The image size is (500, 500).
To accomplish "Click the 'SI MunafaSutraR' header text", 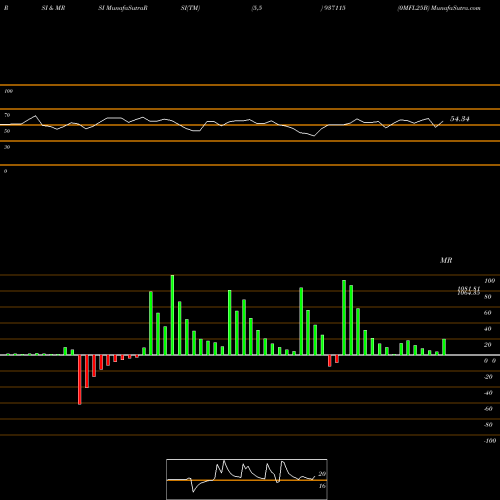I will tap(123, 8).
